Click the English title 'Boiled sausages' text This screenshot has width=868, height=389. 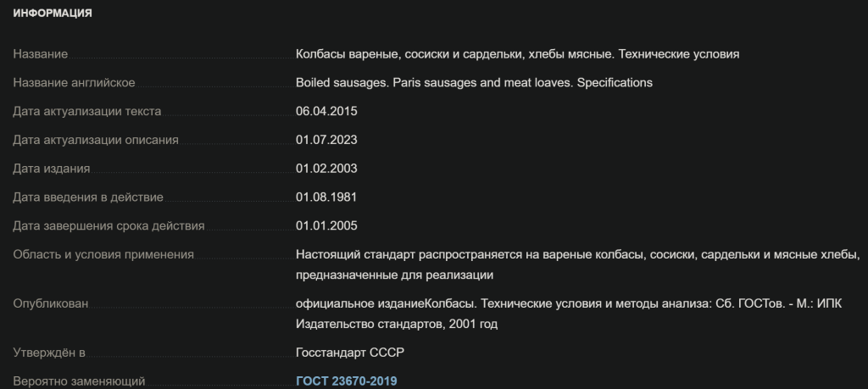474,83
